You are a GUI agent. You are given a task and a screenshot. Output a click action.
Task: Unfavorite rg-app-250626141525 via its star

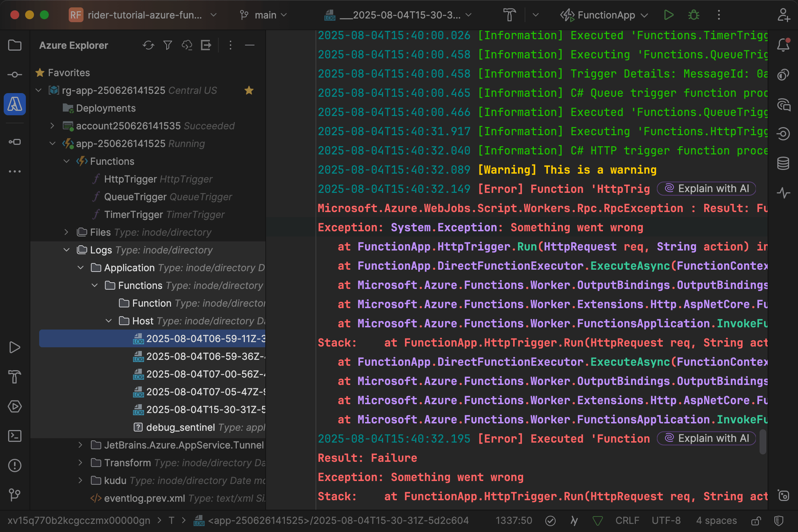249,91
